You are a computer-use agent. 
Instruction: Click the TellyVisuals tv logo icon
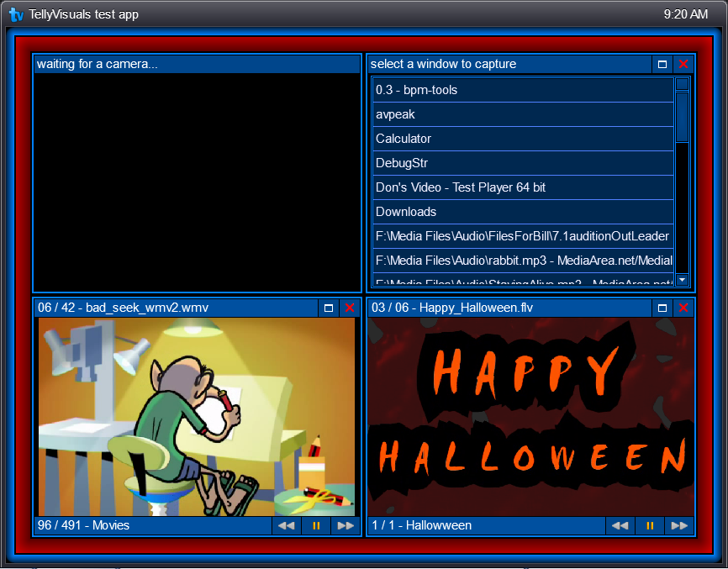[x=16, y=15]
